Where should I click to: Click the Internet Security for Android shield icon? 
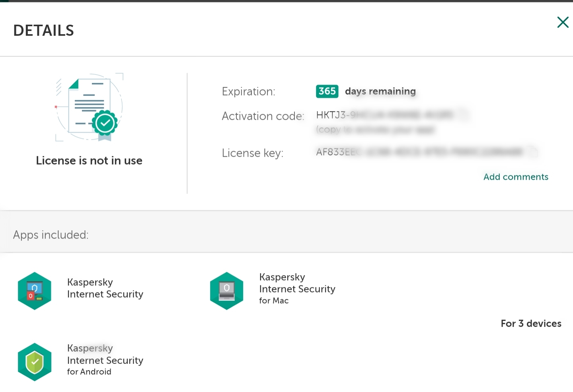[35, 362]
